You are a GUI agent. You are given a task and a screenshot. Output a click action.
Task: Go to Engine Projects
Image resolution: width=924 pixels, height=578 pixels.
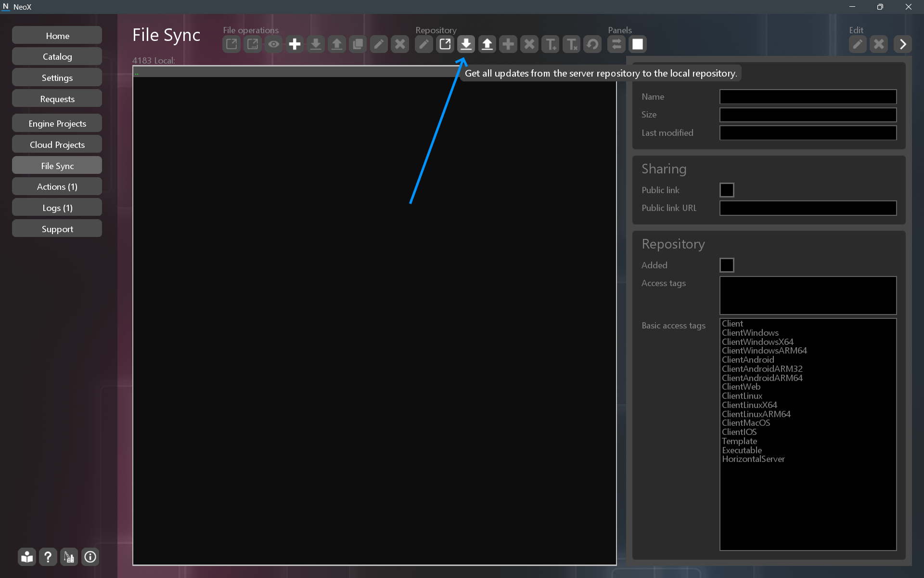coord(57,123)
